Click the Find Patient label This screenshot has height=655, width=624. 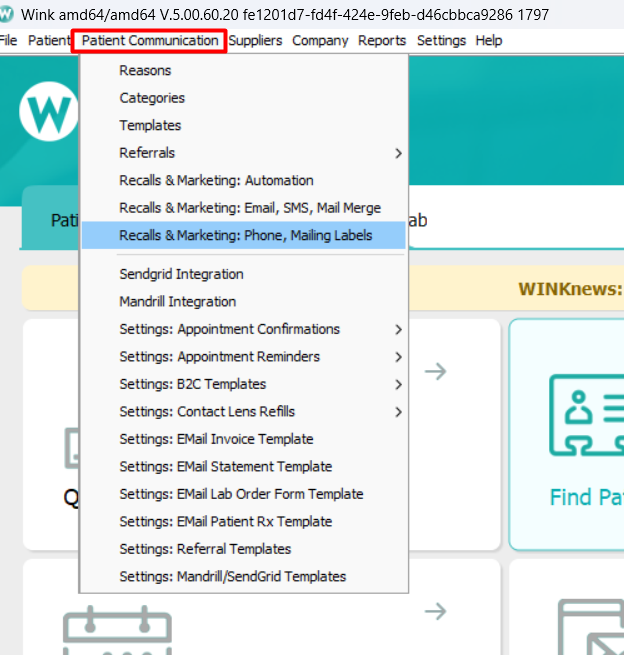(586, 497)
